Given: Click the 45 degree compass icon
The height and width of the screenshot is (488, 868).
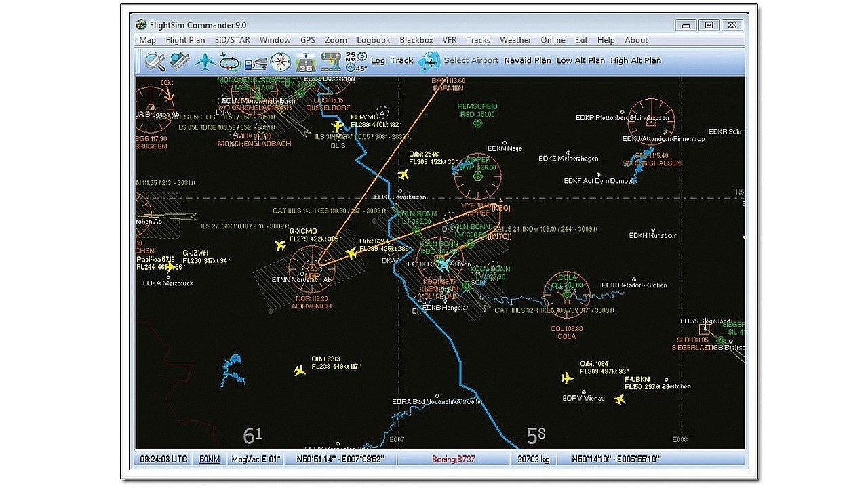Looking at the screenshot, I should pyautogui.click(x=356, y=67).
